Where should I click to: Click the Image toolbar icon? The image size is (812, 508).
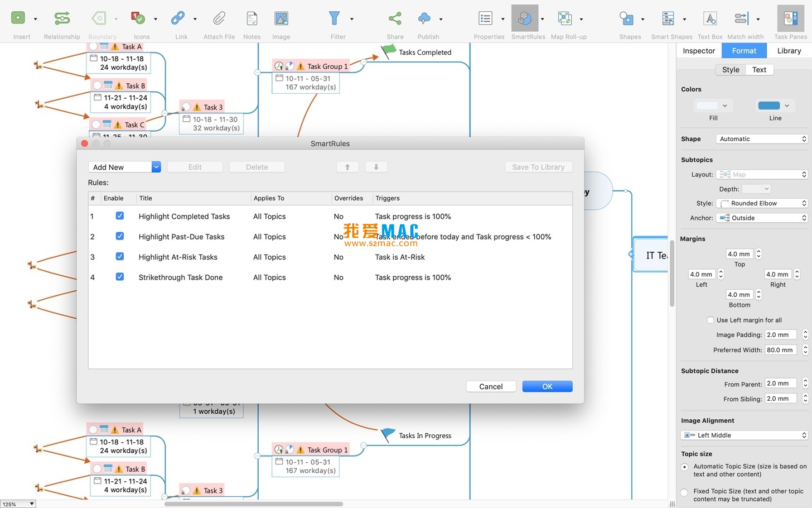281,18
